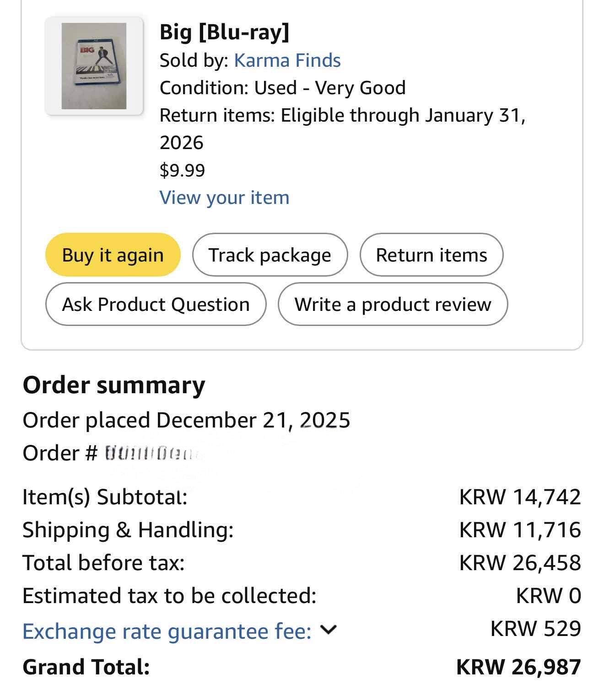The image size is (604, 700).
Task: Click the Shipping & Handling amount KRW 11,716
Action: pyautogui.click(x=520, y=529)
